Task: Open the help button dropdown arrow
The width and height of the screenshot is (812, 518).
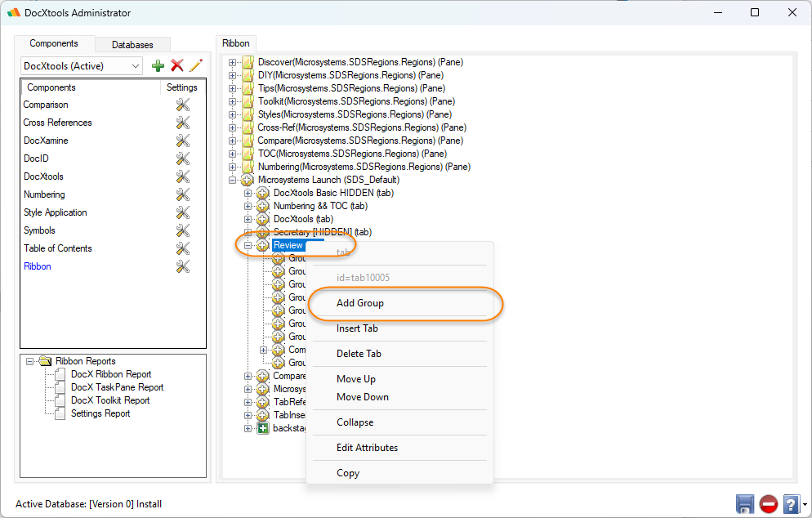Action: pos(805,504)
